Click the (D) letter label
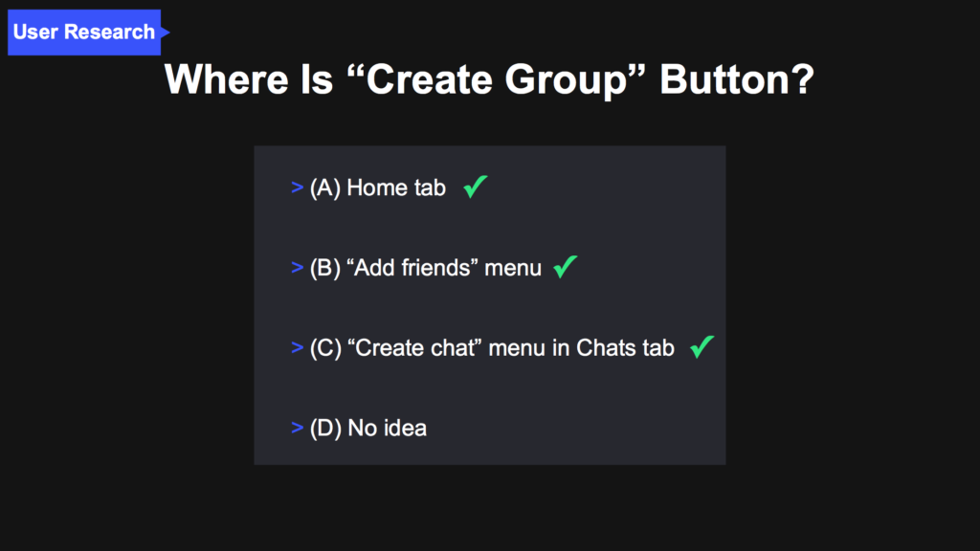The width and height of the screenshot is (980, 551). click(325, 428)
